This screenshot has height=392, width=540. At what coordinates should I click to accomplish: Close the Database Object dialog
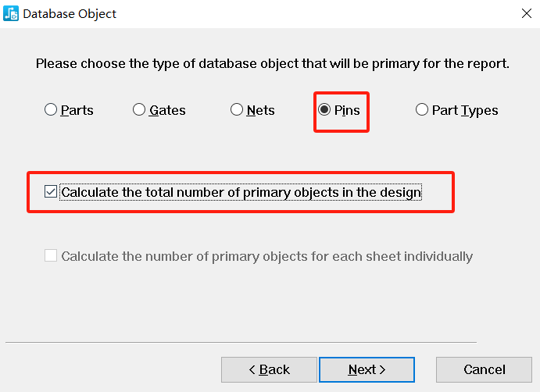point(526,14)
